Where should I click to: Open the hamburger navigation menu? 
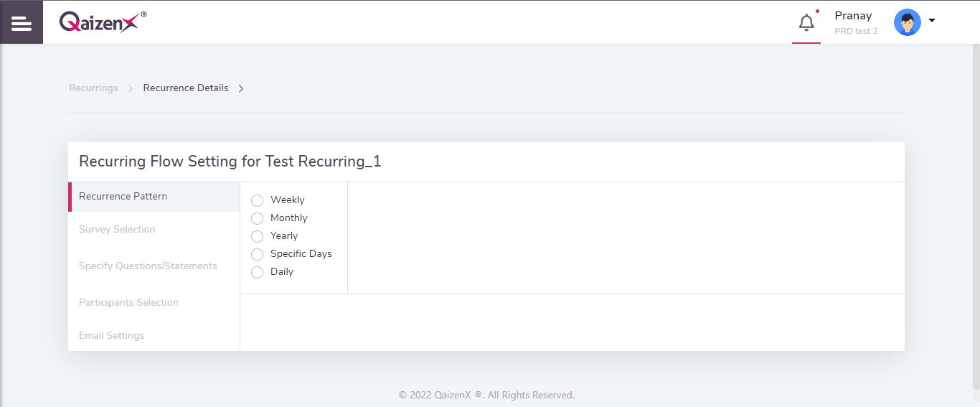[x=22, y=23]
